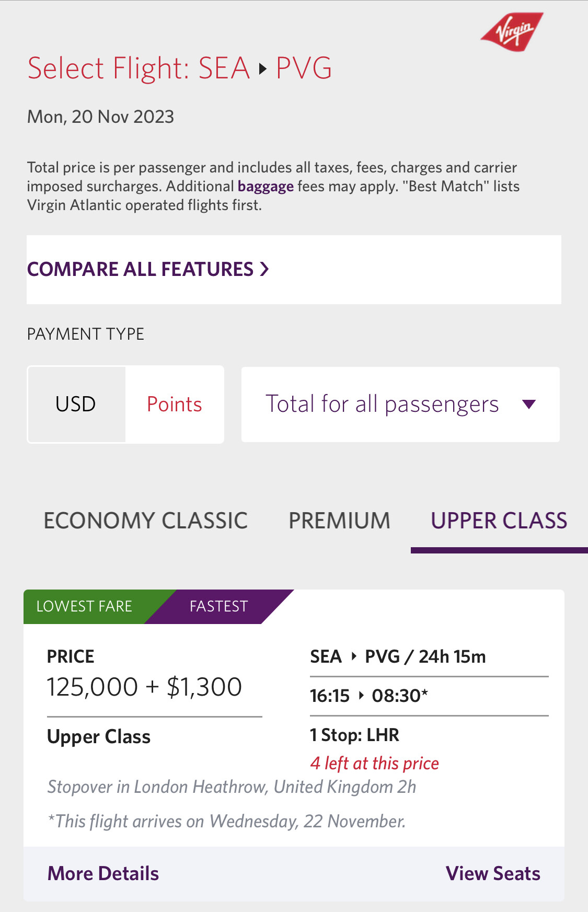The height and width of the screenshot is (912, 588).
Task: Open the baggage fees link
Action: pos(266,187)
